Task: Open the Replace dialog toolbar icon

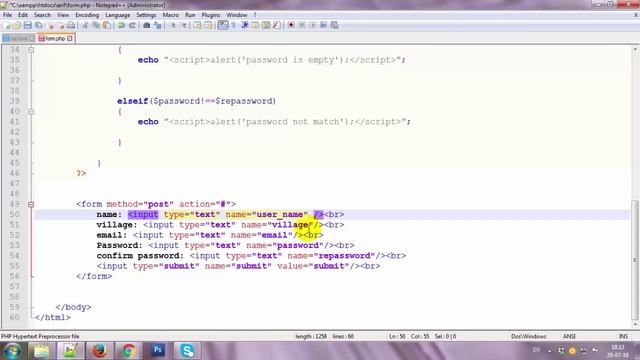Action: 158,25
